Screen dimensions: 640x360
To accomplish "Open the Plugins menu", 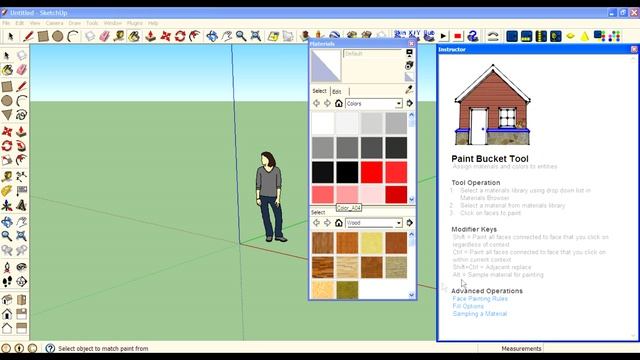I will 135,23.
